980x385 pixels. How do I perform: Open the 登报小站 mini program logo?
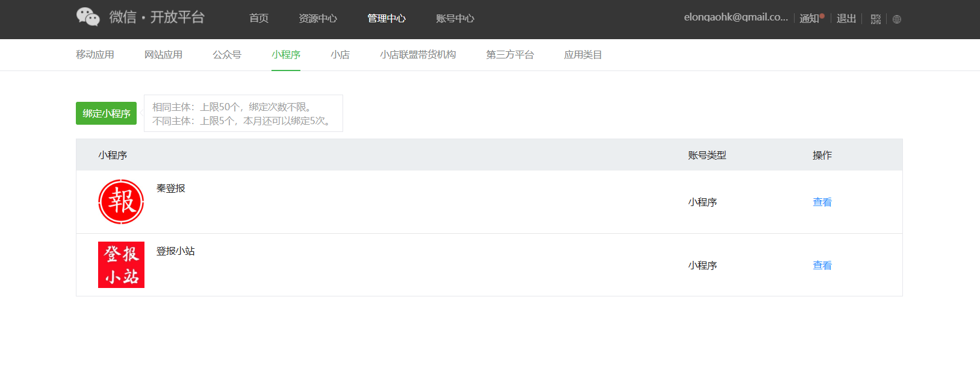121,264
